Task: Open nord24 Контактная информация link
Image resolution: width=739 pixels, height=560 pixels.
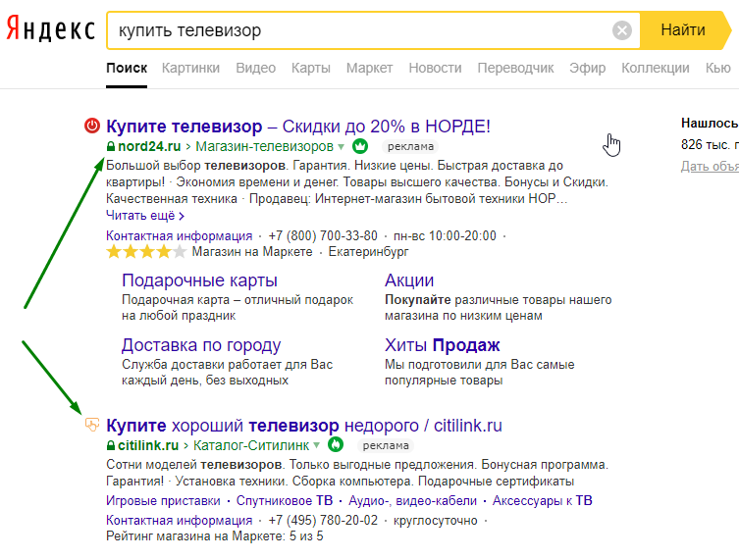Action: click(179, 235)
